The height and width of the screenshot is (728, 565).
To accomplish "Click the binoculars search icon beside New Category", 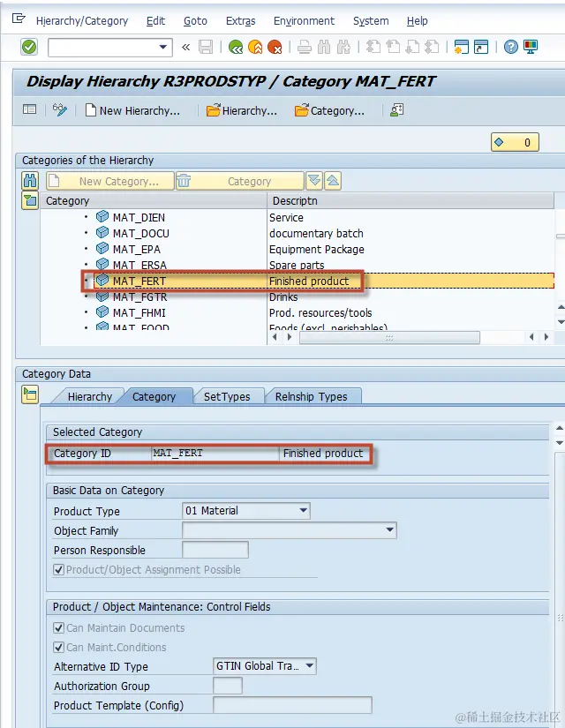I will (x=30, y=181).
